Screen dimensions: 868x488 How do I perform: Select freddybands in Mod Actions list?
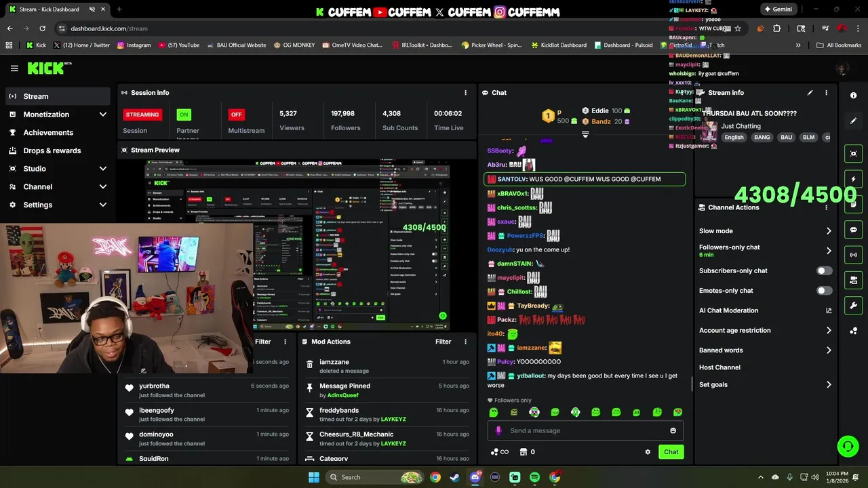coord(339,411)
